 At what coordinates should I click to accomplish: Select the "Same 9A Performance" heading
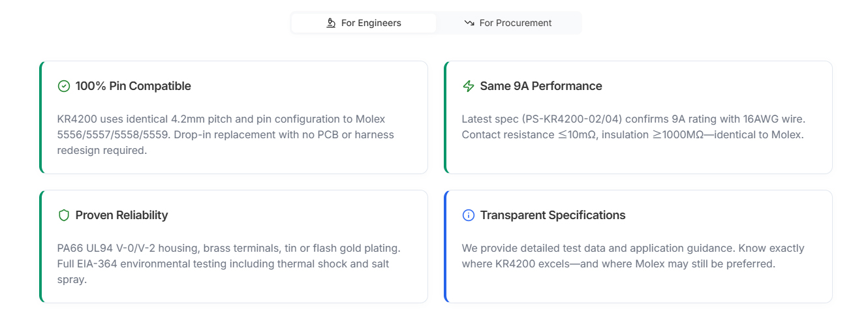click(540, 86)
